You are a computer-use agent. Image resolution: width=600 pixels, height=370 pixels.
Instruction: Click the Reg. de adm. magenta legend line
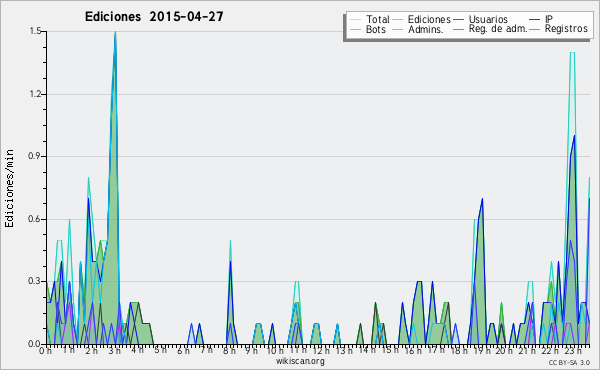458,29
